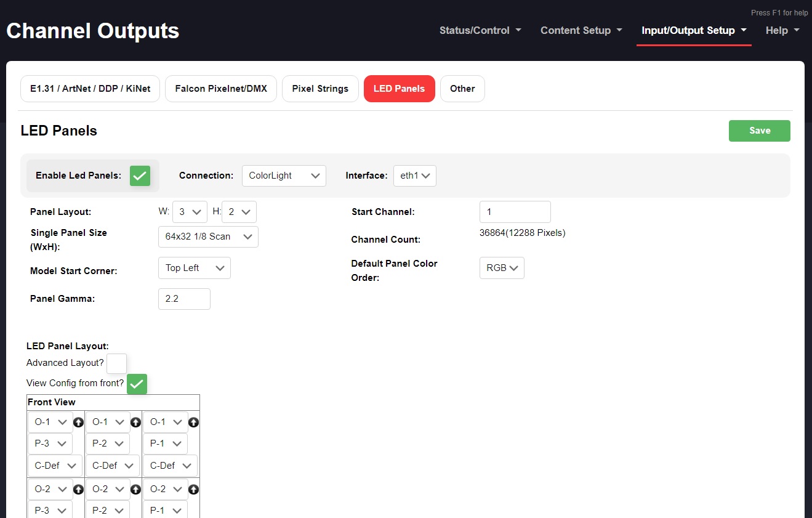Switch to Falcon Pixelnet/DMX tab
Viewport: 812px width, 518px height.
[221, 89]
